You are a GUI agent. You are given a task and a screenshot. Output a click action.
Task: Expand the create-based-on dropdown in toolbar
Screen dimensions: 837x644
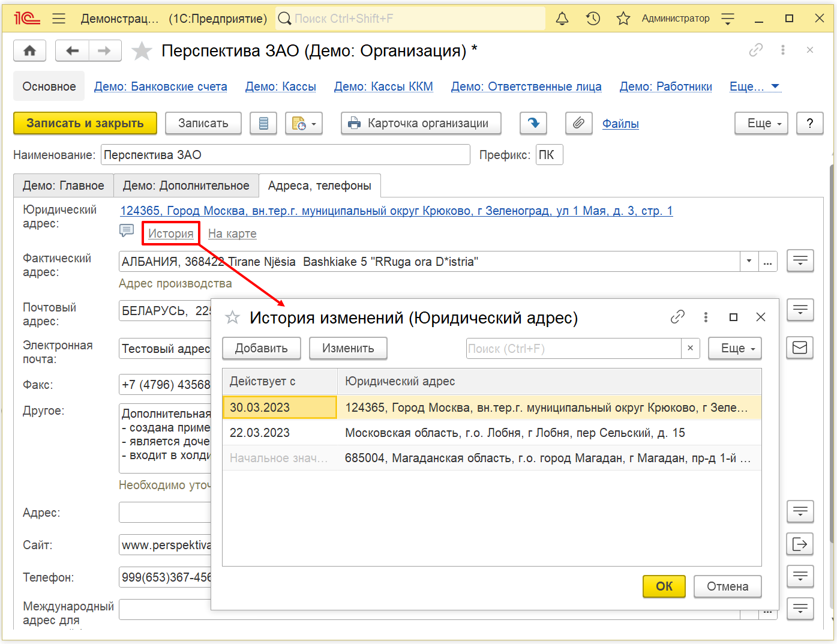(x=304, y=123)
